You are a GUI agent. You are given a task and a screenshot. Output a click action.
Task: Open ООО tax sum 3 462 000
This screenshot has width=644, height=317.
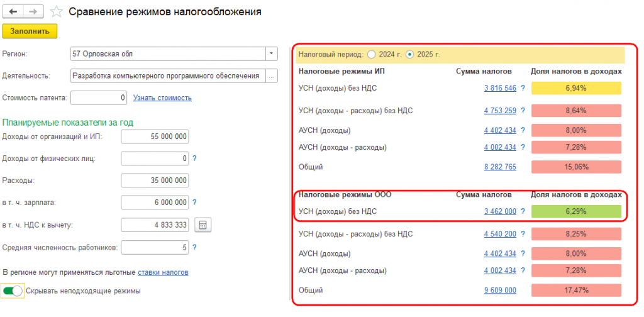[x=500, y=211]
